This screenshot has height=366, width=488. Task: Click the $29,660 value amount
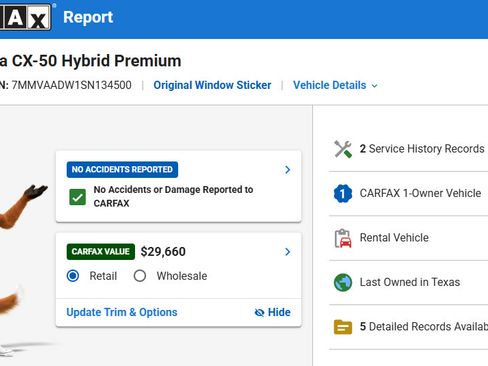pos(163,252)
